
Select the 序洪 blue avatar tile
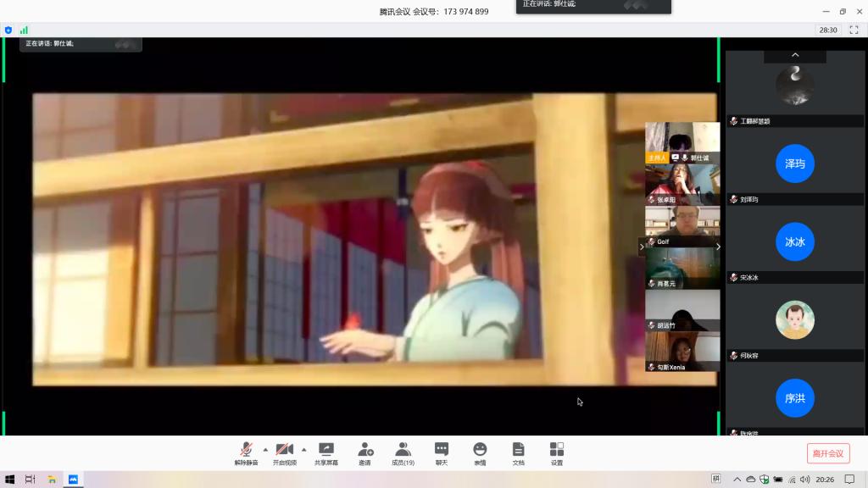(x=795, y=398)
